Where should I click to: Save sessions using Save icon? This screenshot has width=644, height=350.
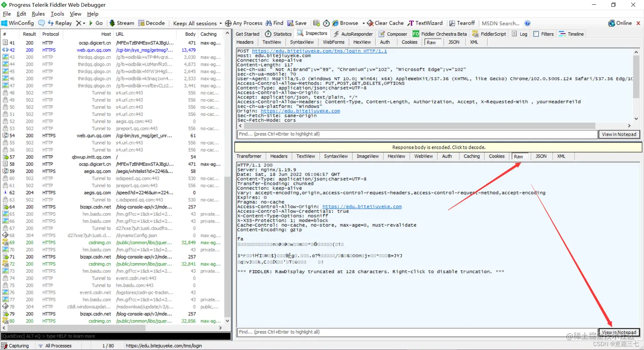pyautogui.click(x=297, y=23)
